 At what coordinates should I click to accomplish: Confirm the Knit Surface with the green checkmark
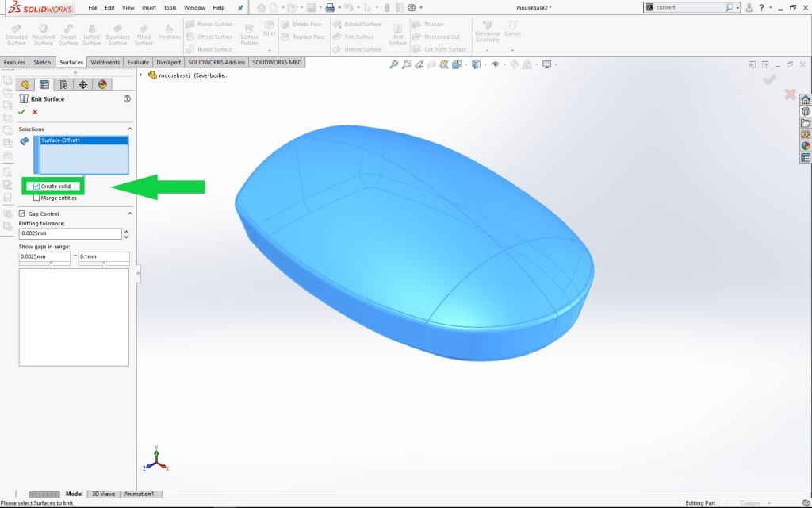click(x=21, y=112)
